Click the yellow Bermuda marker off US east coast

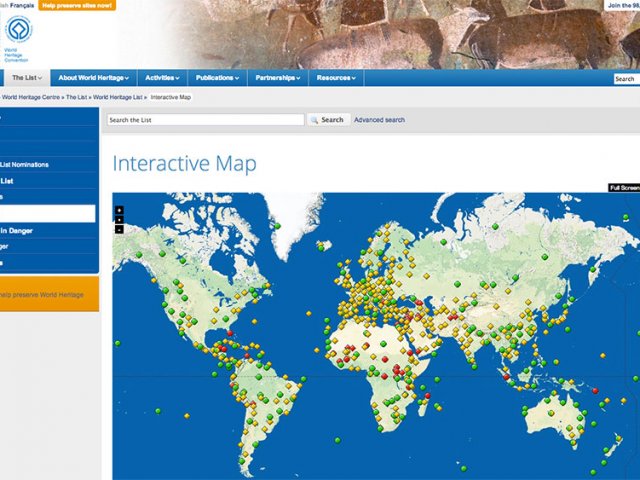click(x=255, y=322)
